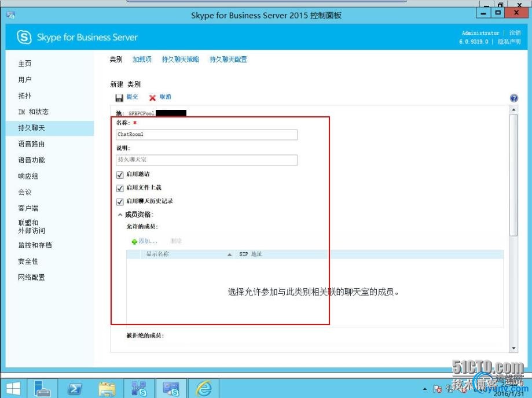Switch to the 类别 tab
532x398 pixels.
116,60
